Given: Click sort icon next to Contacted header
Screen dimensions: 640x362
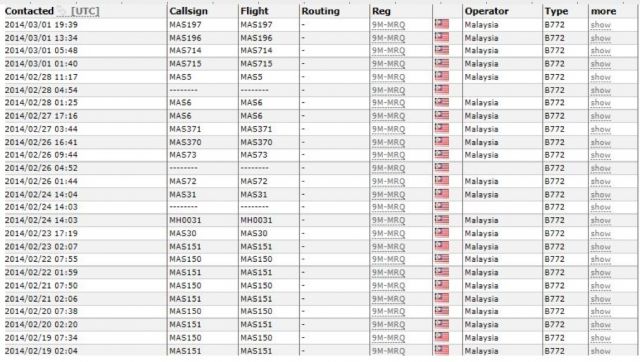Looking at the screenshot, I should [x=62, y=11].
